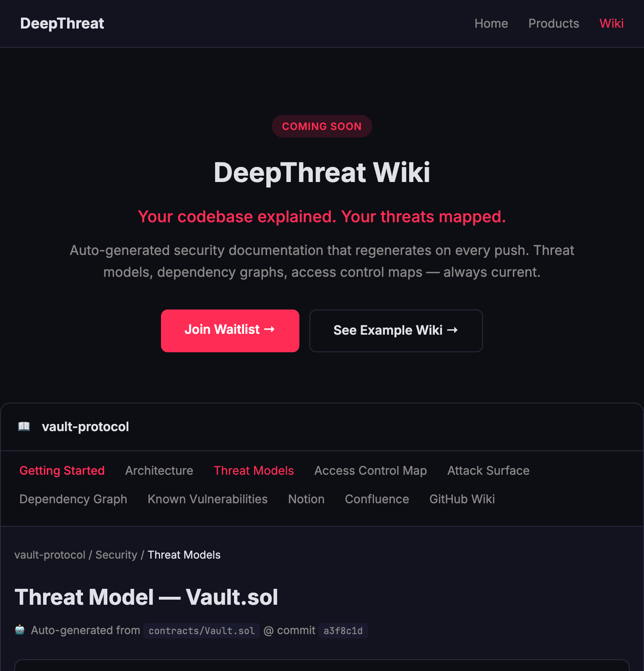Show the Attack Surface tab
The height and width of the screenshot is (671, 644).
(488, 471)
